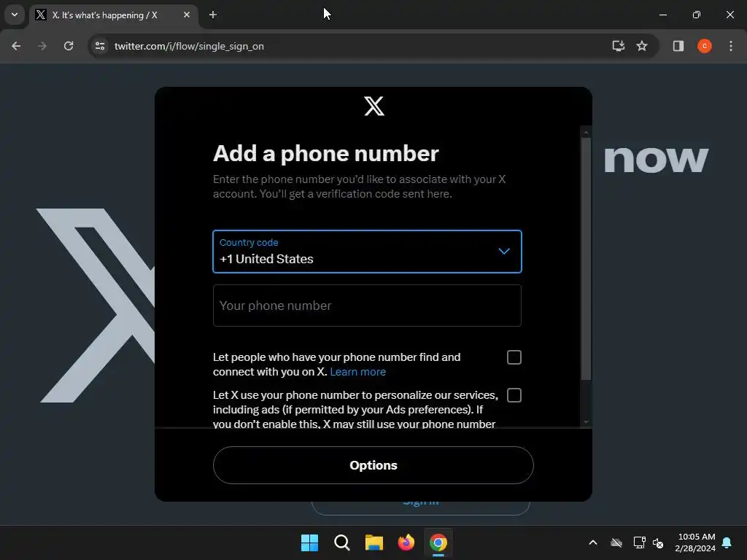Check the 'Let X use your phone number to personalize' checkbox
747x560 pixels.
pos(514,395)
